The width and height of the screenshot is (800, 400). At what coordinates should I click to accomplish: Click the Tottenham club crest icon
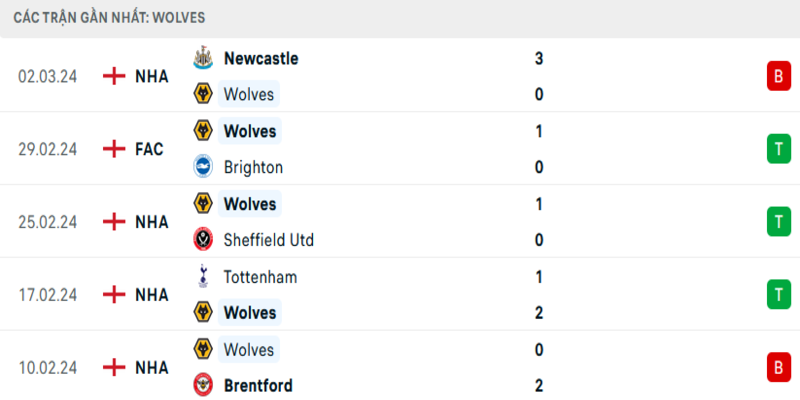click(x=203, y=277)
